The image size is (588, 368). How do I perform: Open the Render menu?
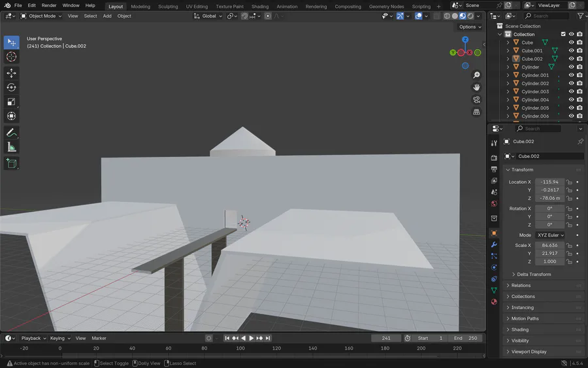tap(49, 6)
